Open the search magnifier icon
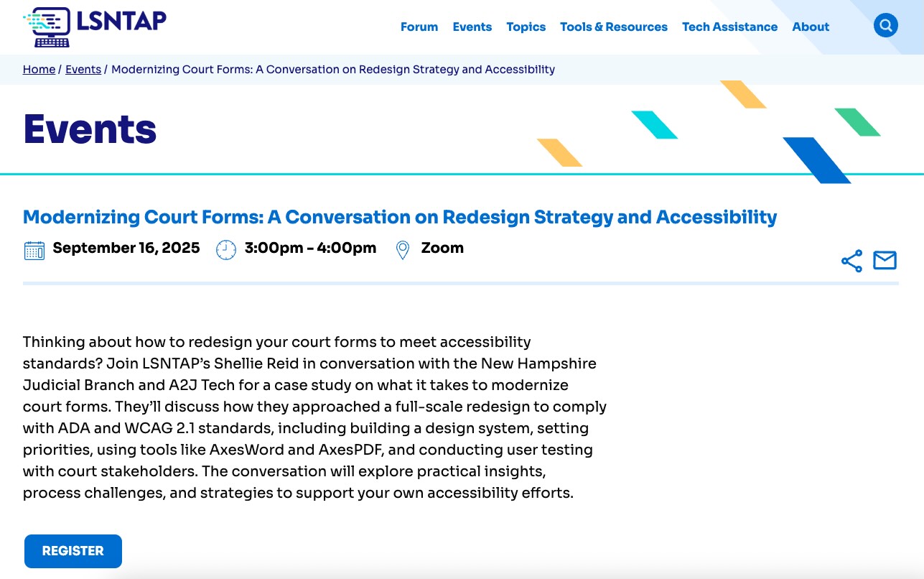This screenshot has width=924, height=579. coord(885,26)
